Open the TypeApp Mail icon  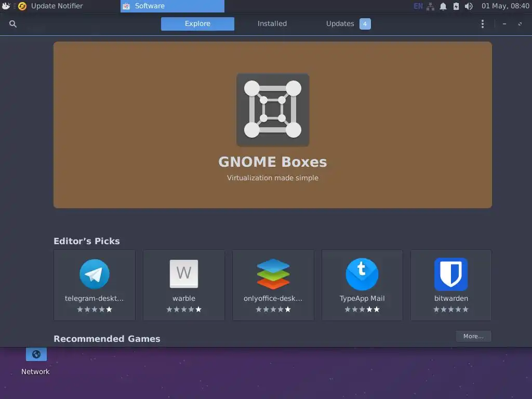click(362, 274)
